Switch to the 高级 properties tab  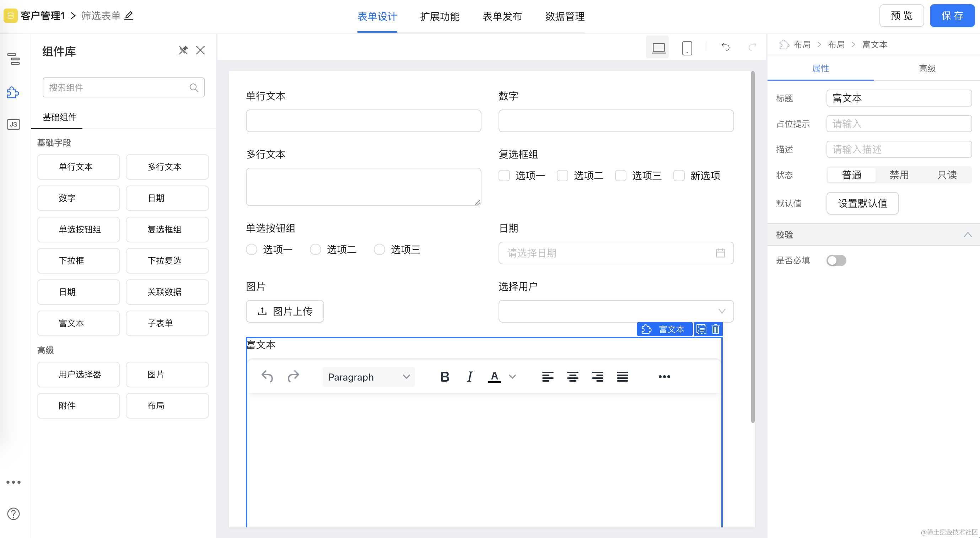(x=927, y=69)
